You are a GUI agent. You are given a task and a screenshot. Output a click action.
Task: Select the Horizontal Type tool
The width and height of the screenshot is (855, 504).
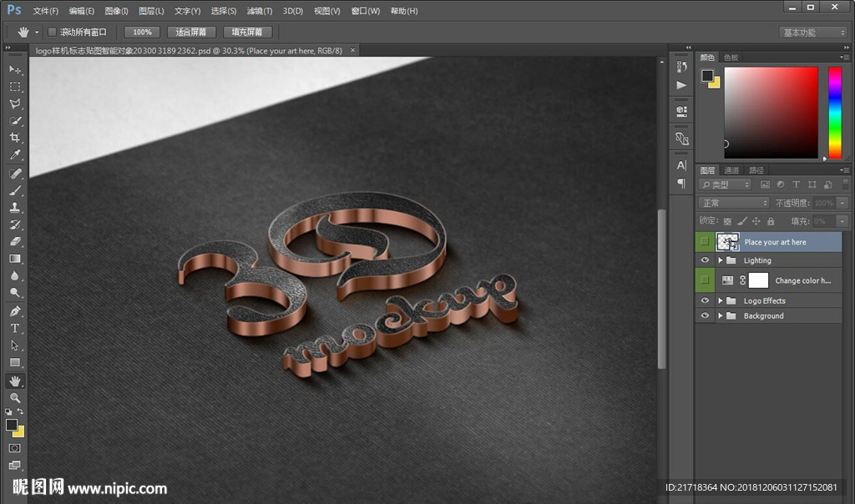click(15, 328)
